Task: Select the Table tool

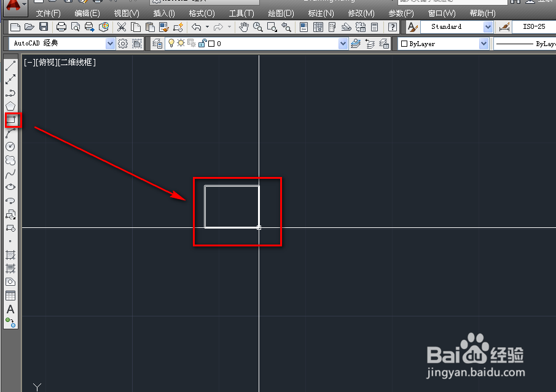Action: 10,295
